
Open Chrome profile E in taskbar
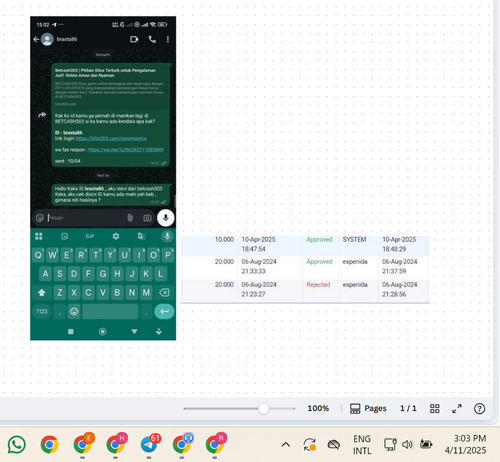point(83,444)
